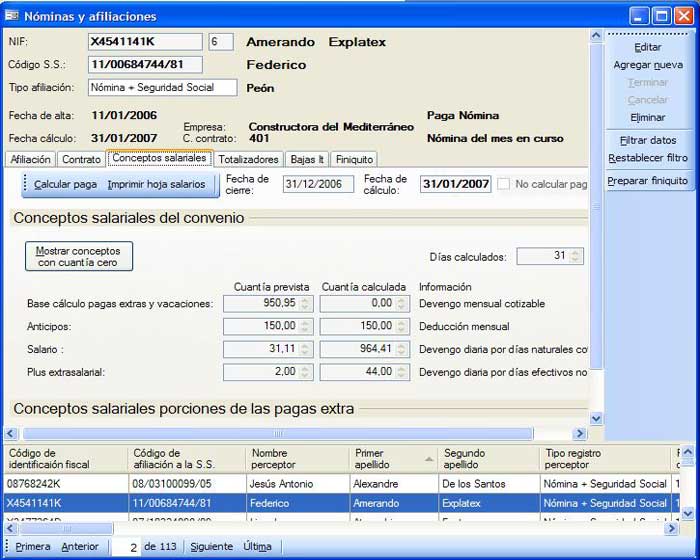The image size is (700, 560).
Task: Click Imprimir hoja salarios
Action: 156,185
